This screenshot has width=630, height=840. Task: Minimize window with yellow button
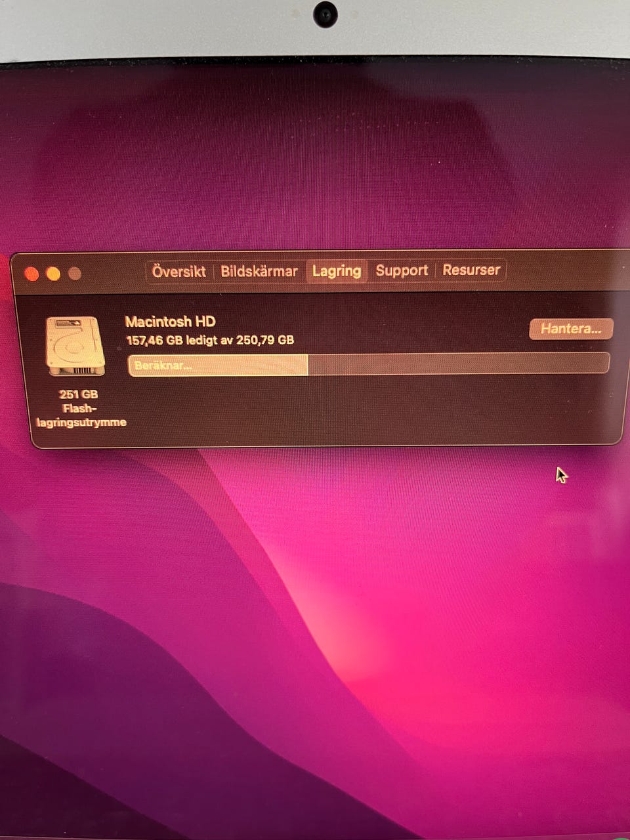point(54,274)
